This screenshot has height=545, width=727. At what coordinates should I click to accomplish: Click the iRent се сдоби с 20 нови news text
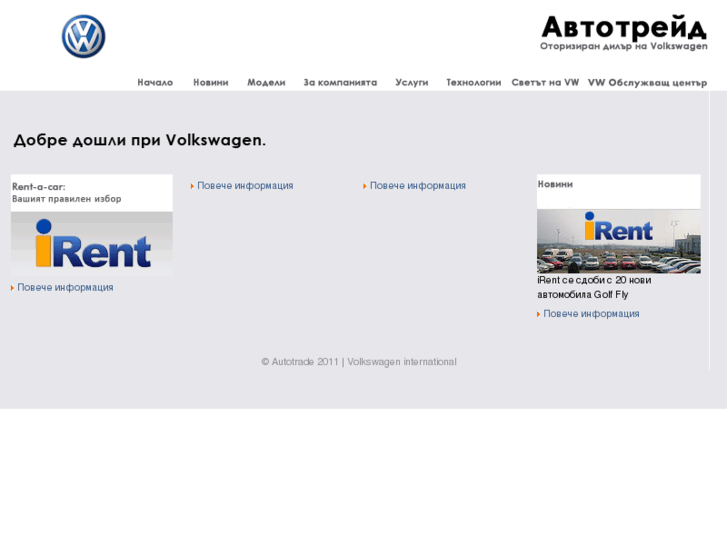click(594, 287)
